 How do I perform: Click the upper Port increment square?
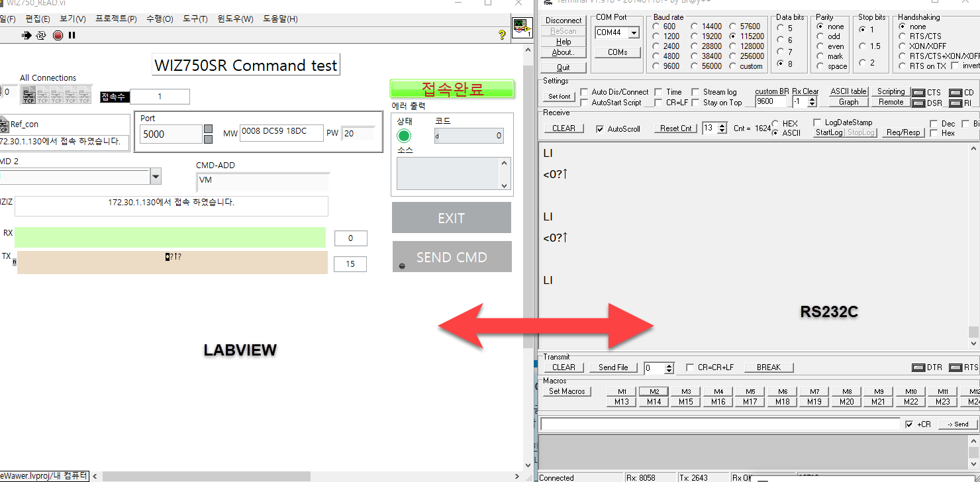pyautogui.click(x=208, y=129)
